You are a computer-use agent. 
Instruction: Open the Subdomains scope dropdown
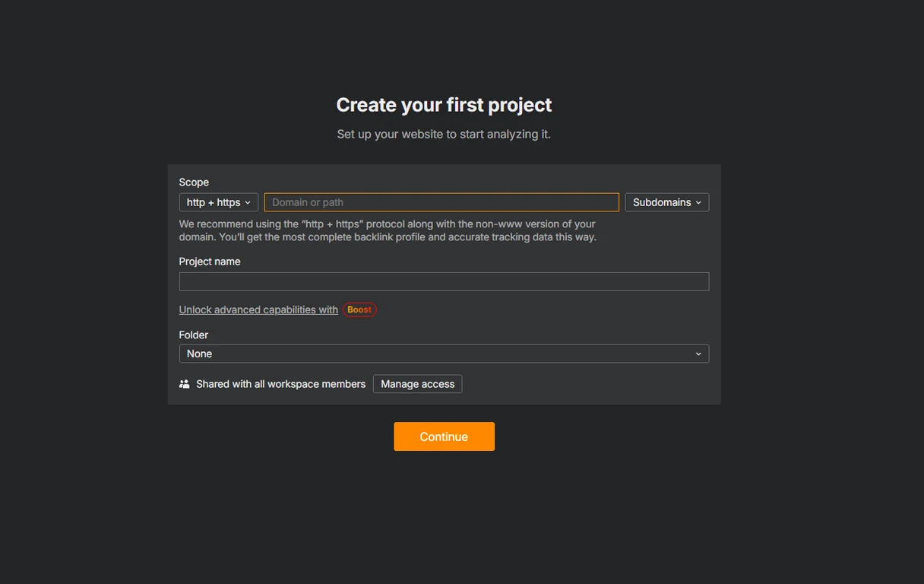667,202
